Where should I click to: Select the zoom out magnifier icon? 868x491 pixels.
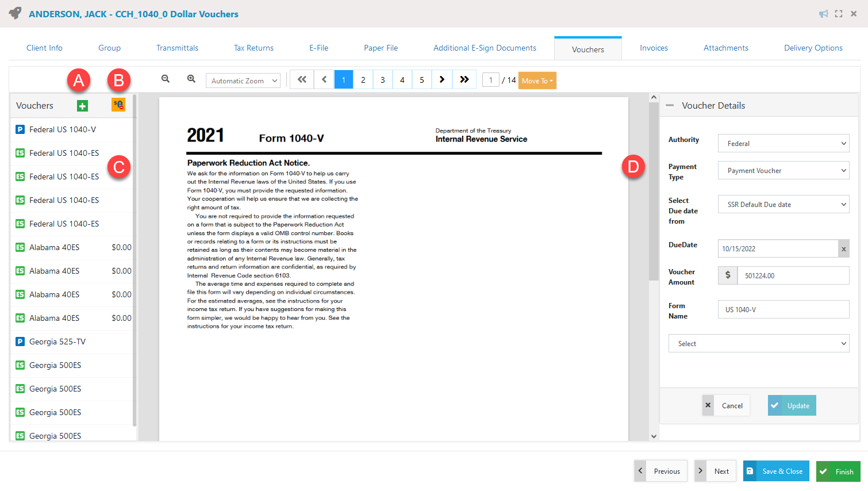point(166,79)
